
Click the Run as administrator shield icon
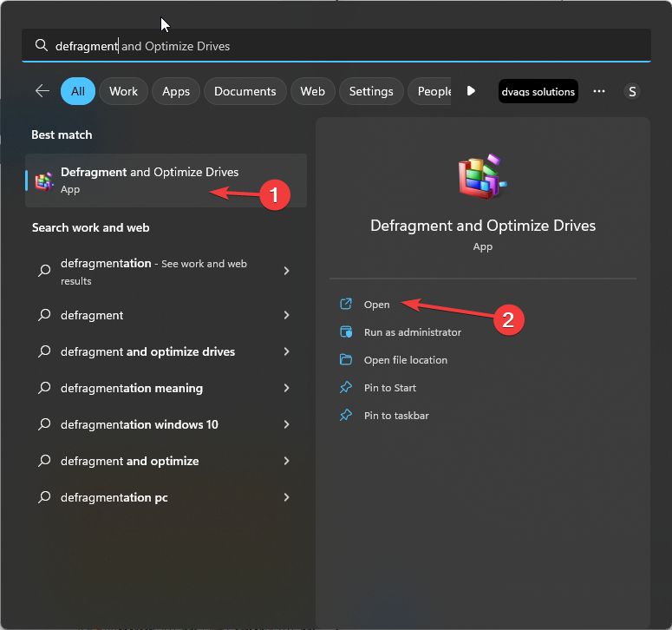point(346,332)
